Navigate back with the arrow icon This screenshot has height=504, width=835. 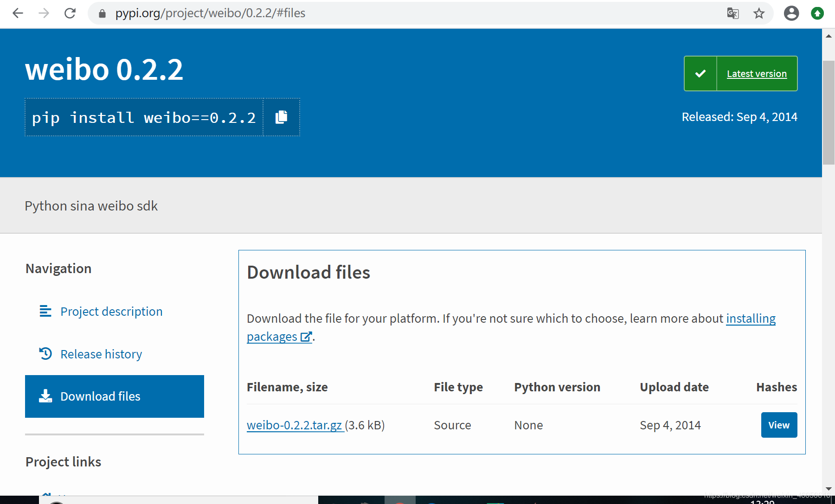(x=17, y=13)
